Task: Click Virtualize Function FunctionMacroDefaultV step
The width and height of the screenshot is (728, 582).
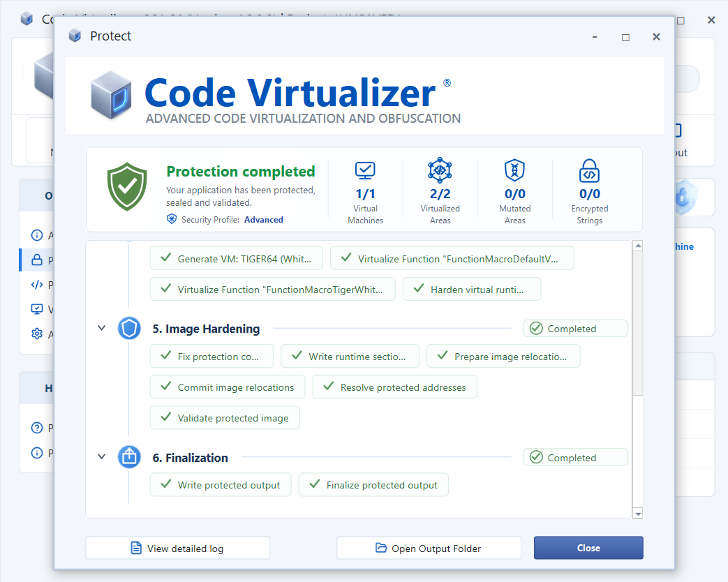Action: pyautogui.click(x=452, y=258)
